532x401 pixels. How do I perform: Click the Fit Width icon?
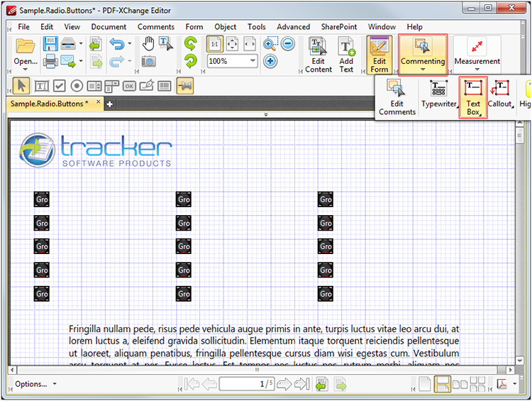pos(250,44)
